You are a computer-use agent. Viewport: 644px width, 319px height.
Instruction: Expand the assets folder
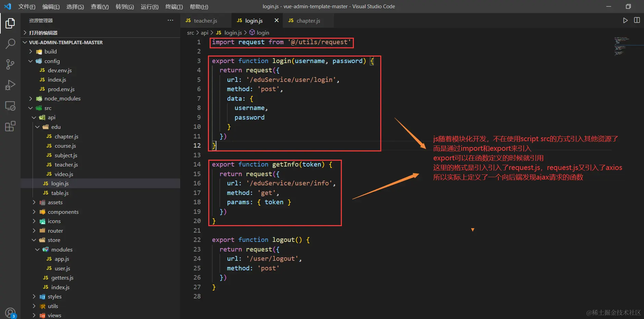(x=100, y=203)
